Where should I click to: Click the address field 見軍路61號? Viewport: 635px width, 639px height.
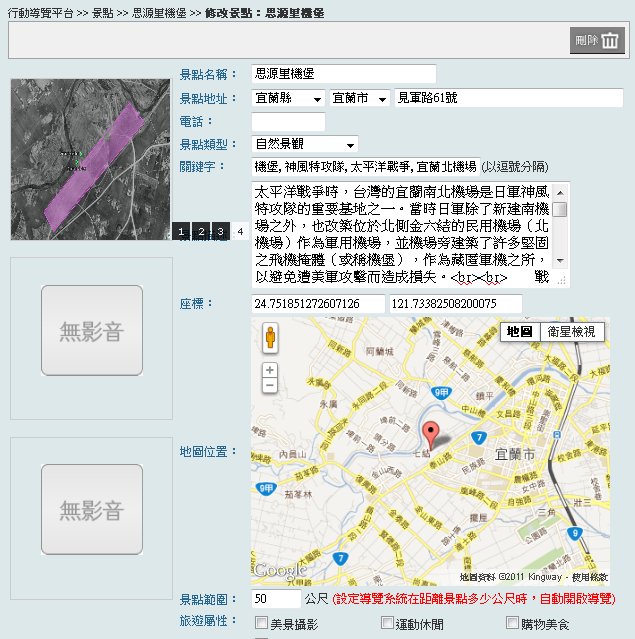(509, 98)
